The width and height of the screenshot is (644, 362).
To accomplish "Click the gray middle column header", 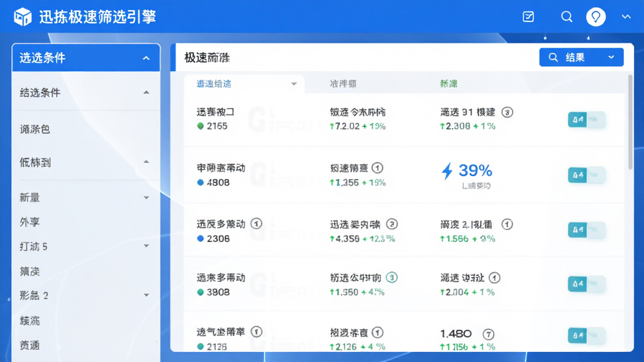I will pos(343,84).
